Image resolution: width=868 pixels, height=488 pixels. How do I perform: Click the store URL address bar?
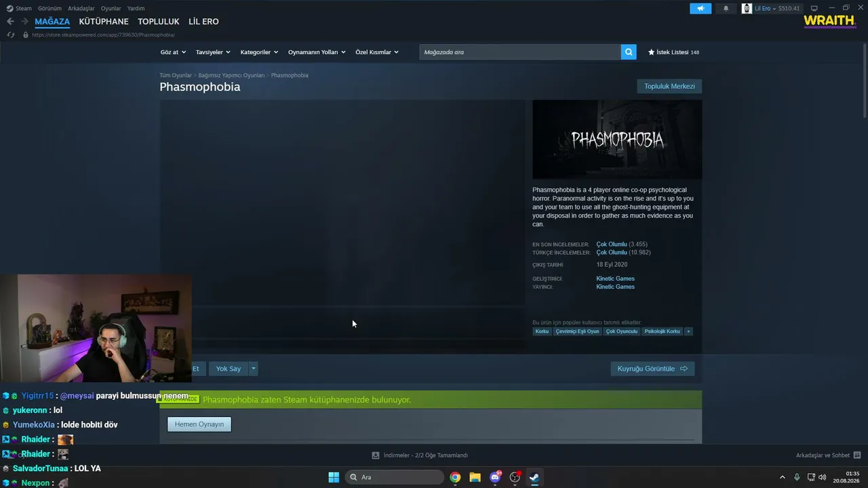click(x=103, y=35)
